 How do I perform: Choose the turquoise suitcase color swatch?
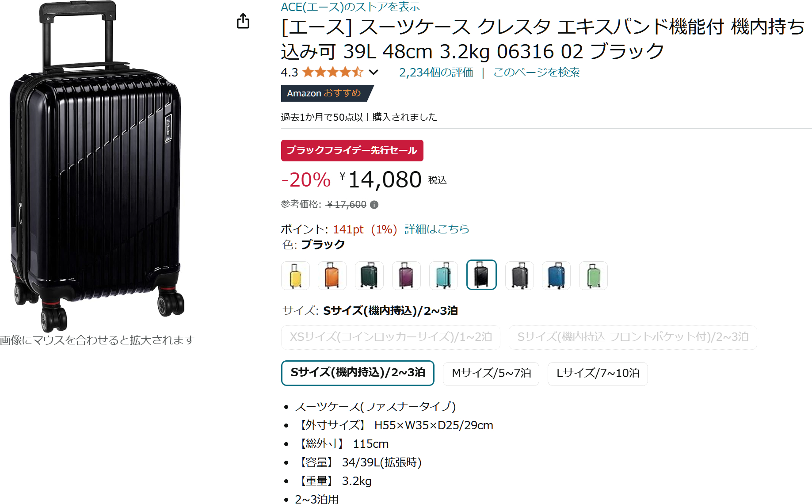click(x=443, y=275)
